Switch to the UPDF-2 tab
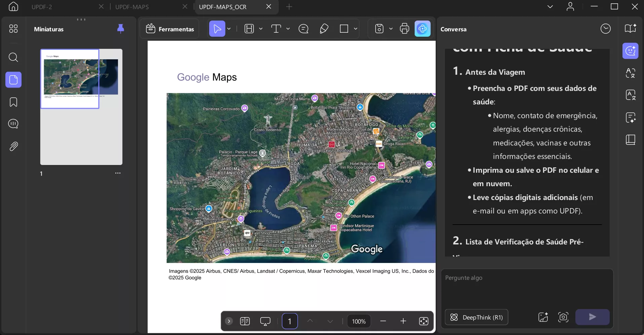The height and width of the screenshot is (335, 644). [x=42, y=7]
